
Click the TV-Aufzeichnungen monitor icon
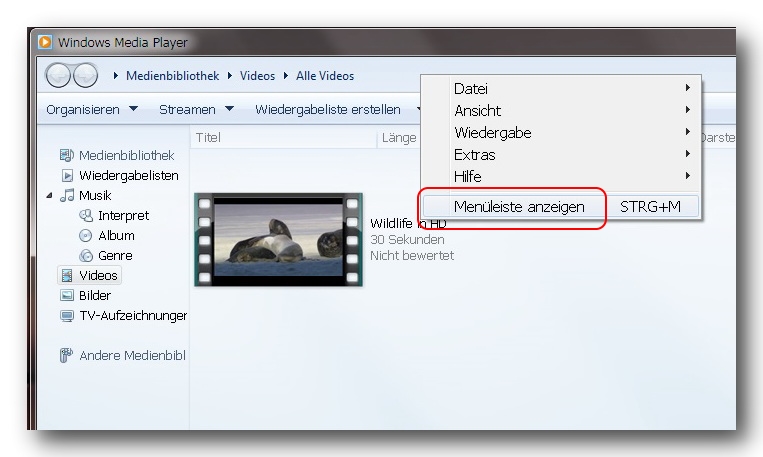pos(67,316)
